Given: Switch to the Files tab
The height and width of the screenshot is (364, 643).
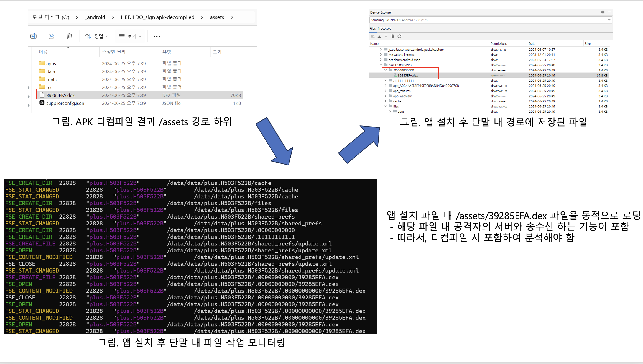Looking at the screenshot, I should coord(372,29).
